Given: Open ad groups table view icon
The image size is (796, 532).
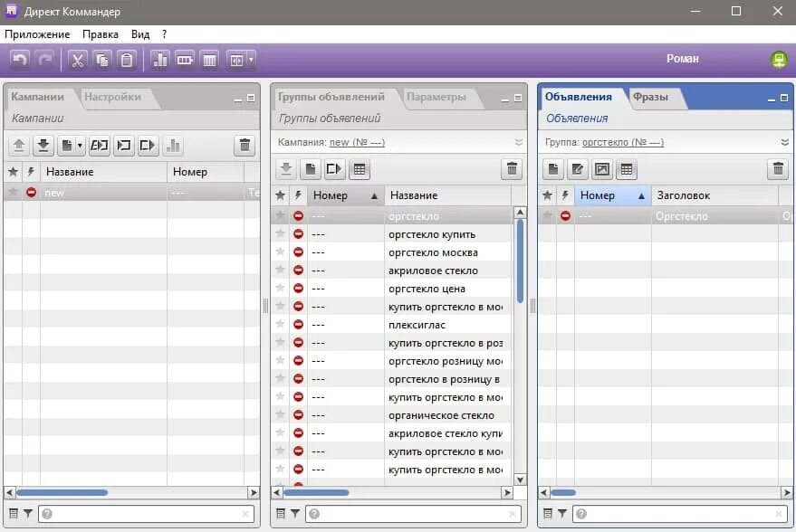Looking at the screenshot, I should coord(359,169).
